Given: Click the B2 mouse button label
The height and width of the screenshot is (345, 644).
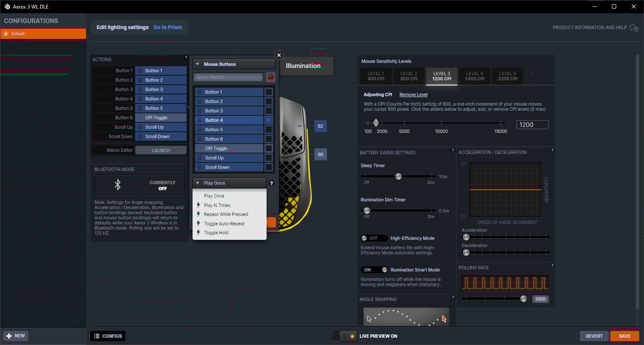Looking at the screenshot, I should [x=321, y=126].
